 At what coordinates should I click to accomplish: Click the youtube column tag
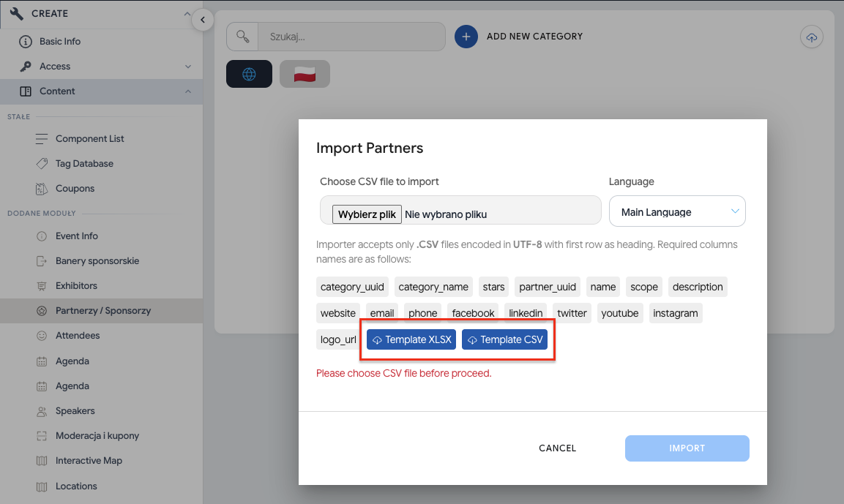[x=619, y=313]
